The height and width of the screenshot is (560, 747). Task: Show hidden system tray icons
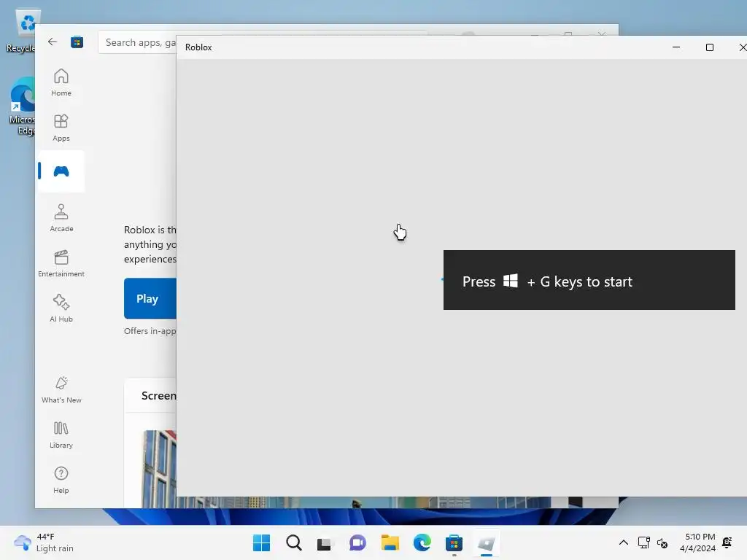[x=623, y=542]
